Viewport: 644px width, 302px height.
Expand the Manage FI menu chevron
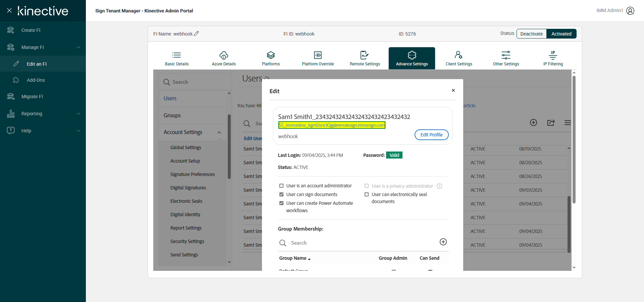tap(78, 47)
